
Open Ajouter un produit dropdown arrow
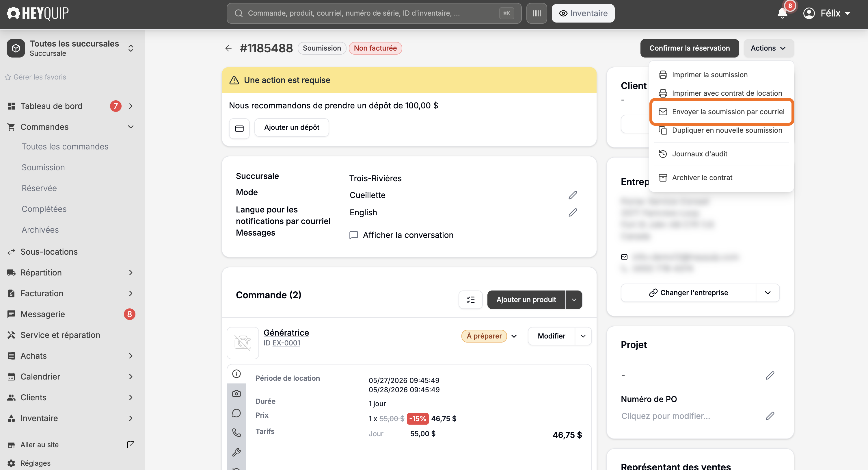point(574,300)
